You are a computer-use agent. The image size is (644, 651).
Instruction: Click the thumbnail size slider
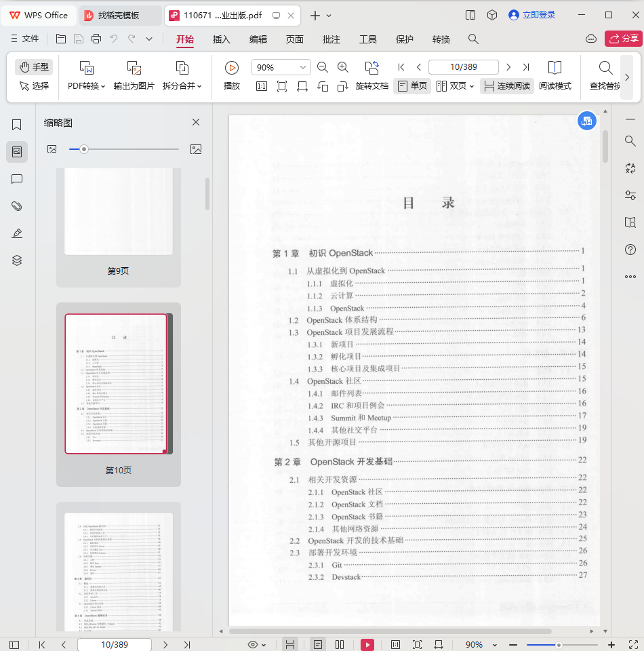coord(84,149)
